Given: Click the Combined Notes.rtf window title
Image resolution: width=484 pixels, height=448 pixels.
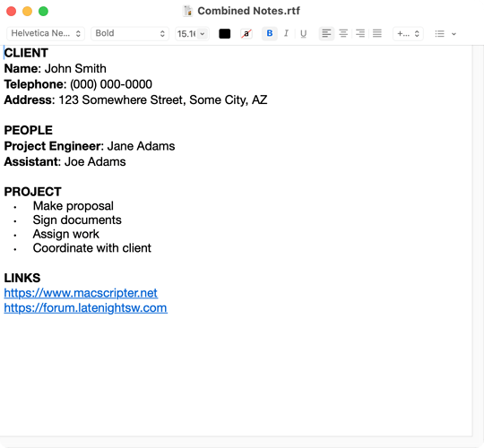Looking at the screenshot, I should [248, 11].
